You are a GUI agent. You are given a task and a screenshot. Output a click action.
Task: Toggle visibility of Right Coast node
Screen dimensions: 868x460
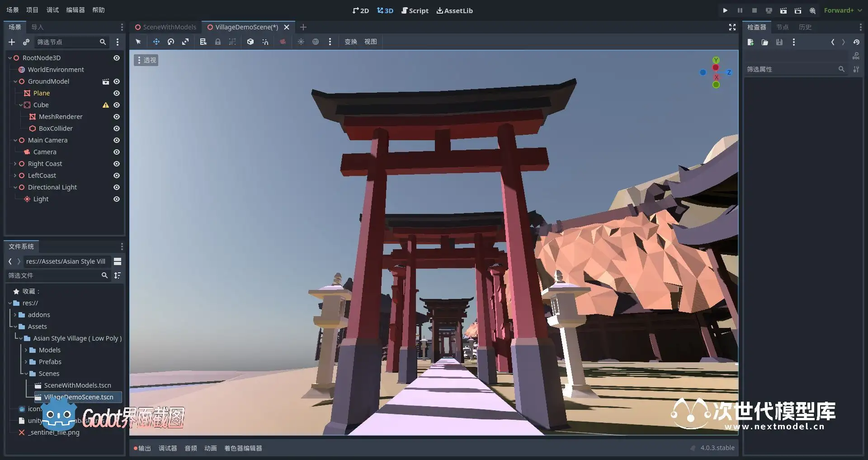click(116, 164)
